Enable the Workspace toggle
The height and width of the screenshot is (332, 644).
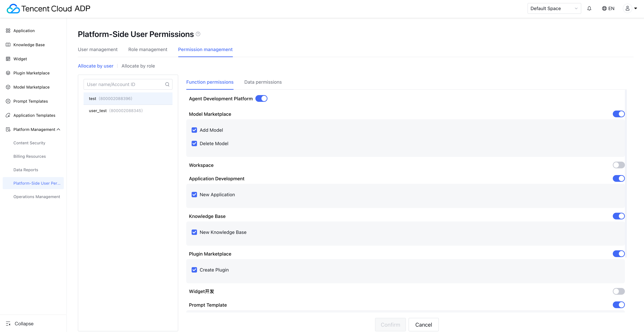click(x=618, y=165)
